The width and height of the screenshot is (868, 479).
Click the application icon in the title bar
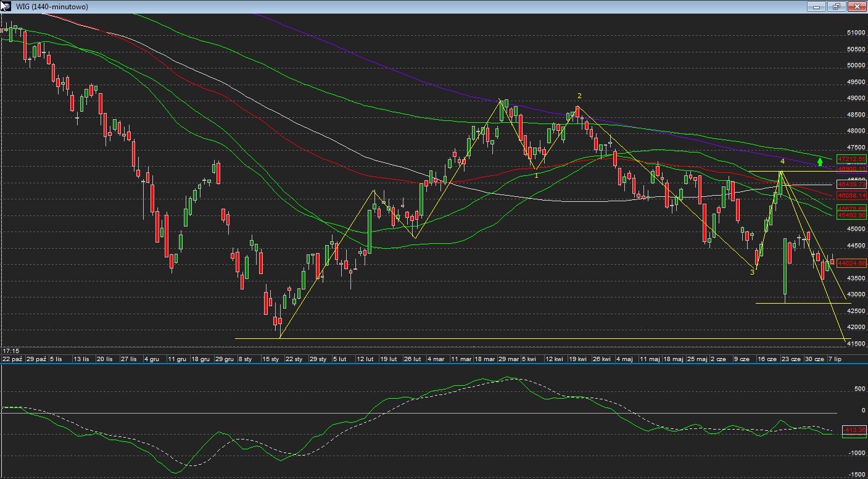click(6, 6)
